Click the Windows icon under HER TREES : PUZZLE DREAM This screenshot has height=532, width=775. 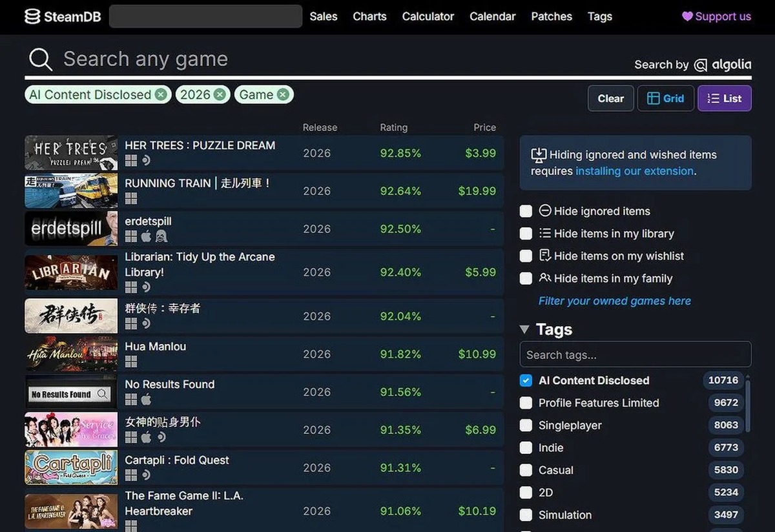click(x=131, y=161)
